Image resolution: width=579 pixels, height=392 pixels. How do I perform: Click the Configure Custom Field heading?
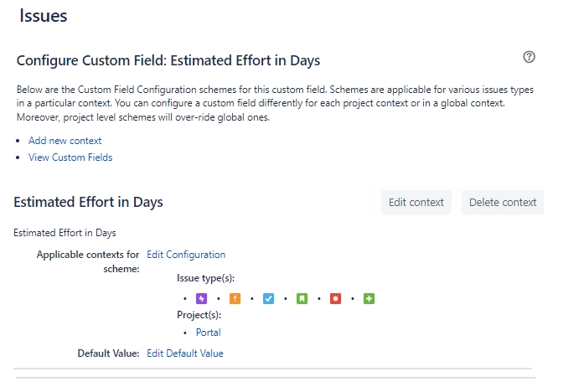pos(168,60)
